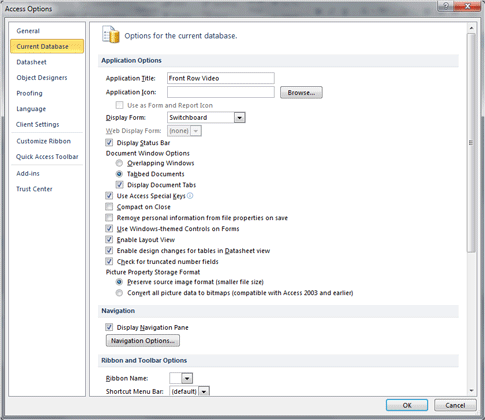Image resolution: width=485 pixels, height=420 pixels.
Task: Click the Browse... button
Action: (x=301, y=93)
